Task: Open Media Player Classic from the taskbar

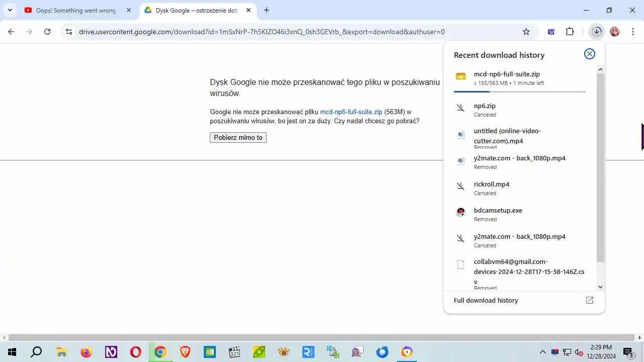Action: (234, 352)
